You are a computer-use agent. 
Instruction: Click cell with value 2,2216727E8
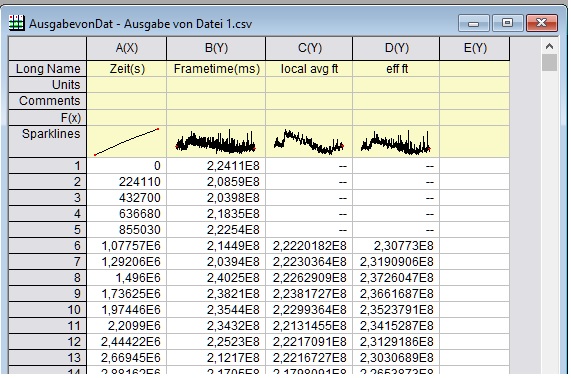(309, 358)
